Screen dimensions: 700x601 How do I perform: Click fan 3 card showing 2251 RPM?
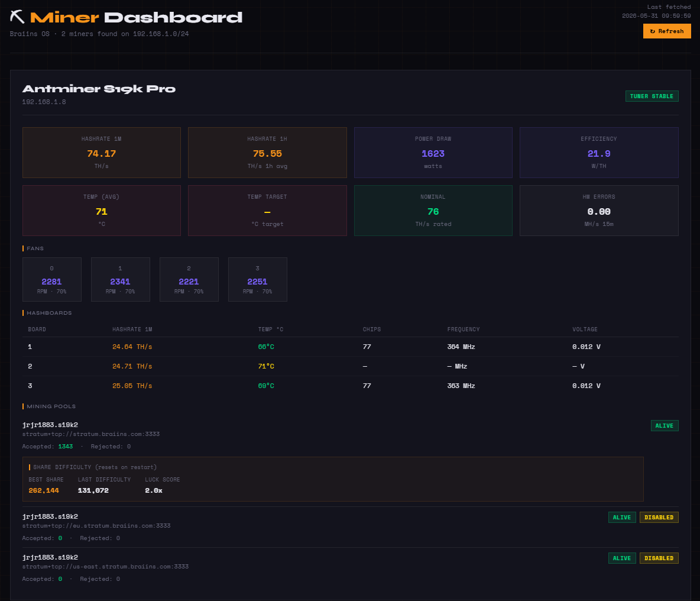(x=258, y=280)
